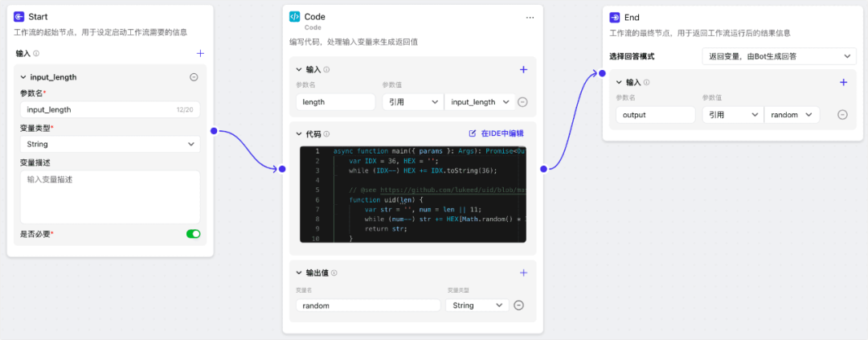Click the 'return str;' code line

point(386,228)
